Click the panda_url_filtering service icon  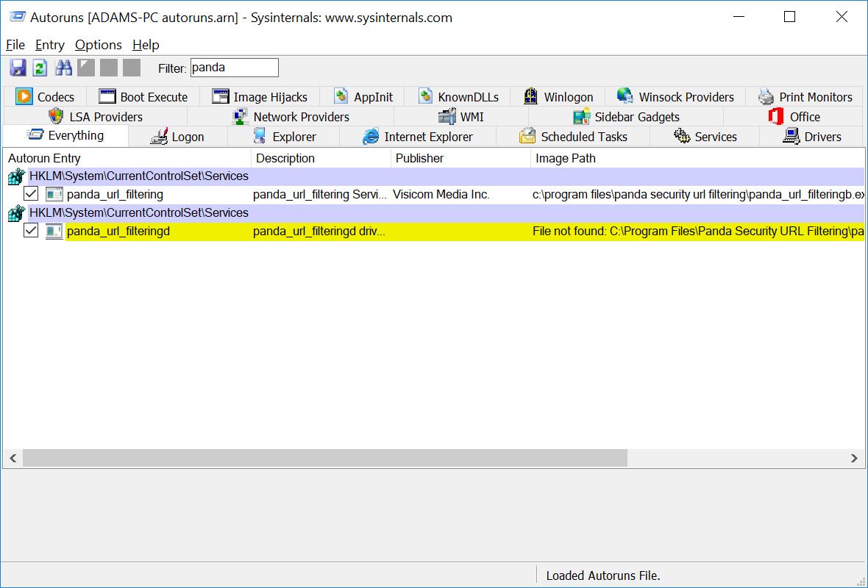coord(54,194)
